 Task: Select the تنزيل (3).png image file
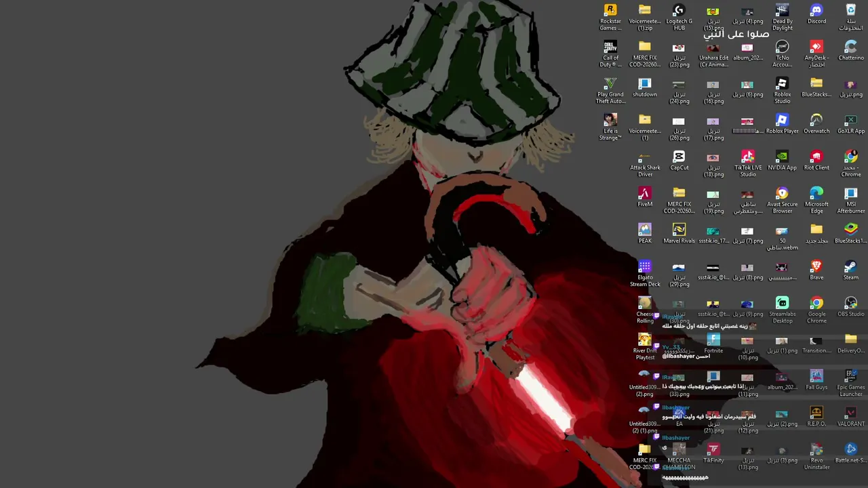tap(782, 453)
